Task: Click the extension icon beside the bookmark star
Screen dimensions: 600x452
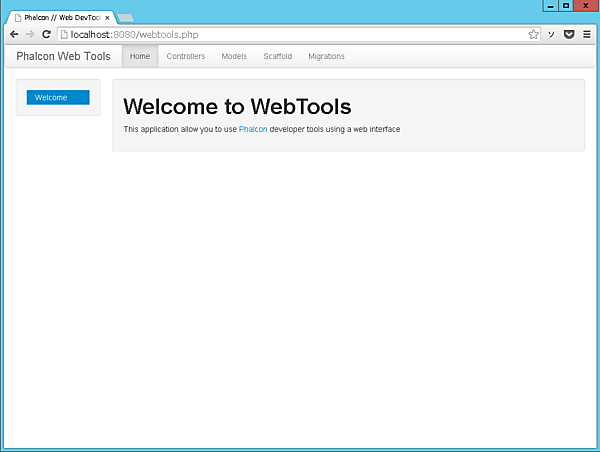Action: click(x=551, y=34)
